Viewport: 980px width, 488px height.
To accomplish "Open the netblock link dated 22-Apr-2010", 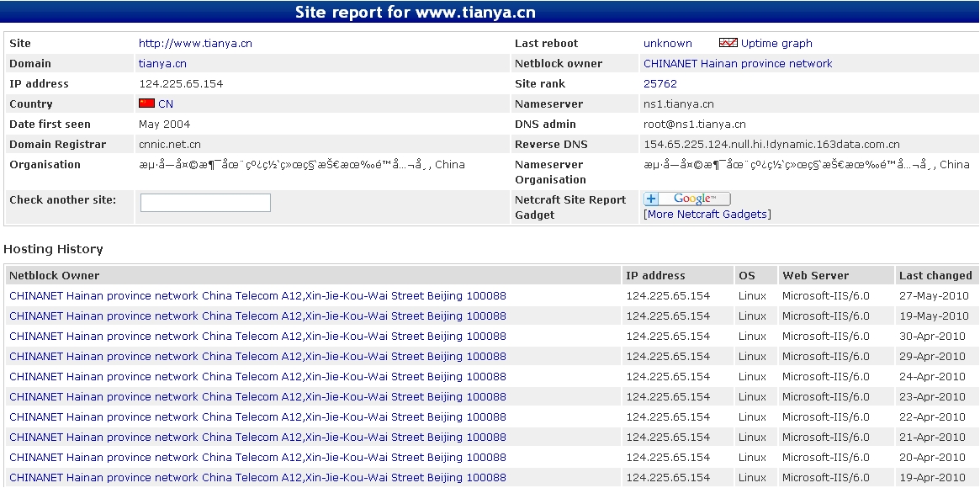I will pos(257,416).
